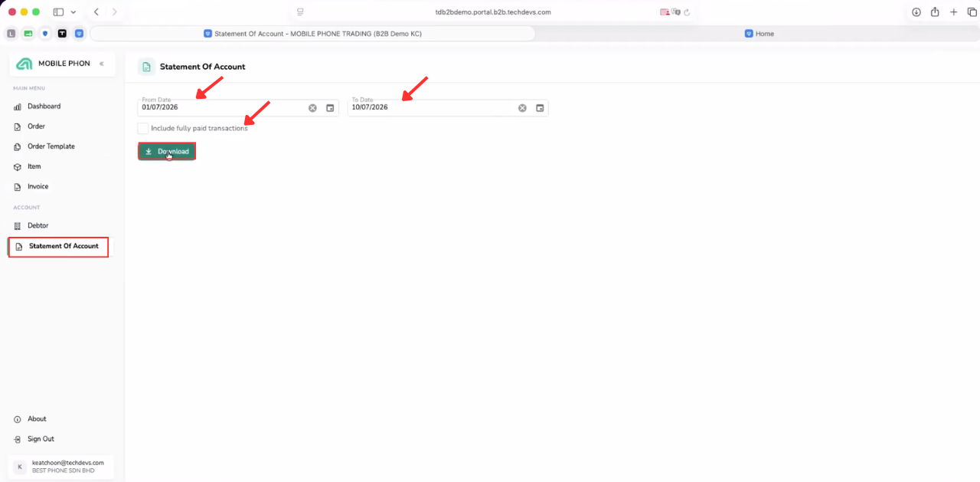Image resolution: width=980 pixels, height=482 pixels.
Task: Open a new tab with plus icon
Action: point(953,12)
